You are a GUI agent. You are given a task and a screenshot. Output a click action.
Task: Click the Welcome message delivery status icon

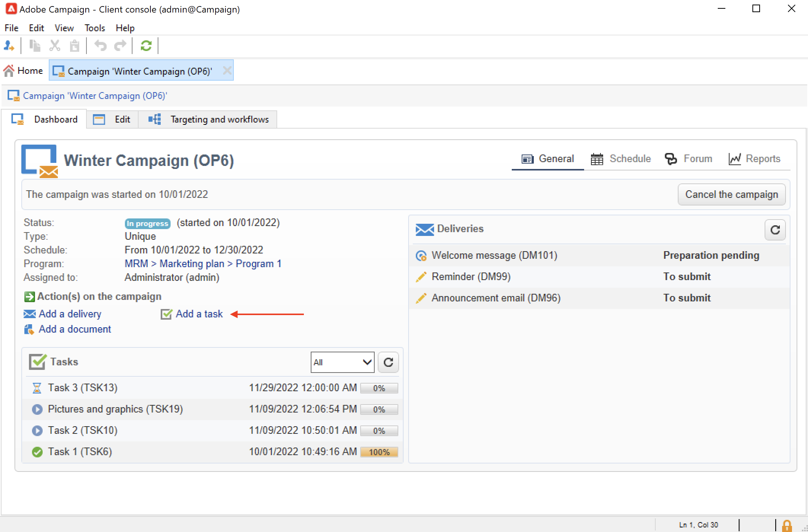click(421, 256)
